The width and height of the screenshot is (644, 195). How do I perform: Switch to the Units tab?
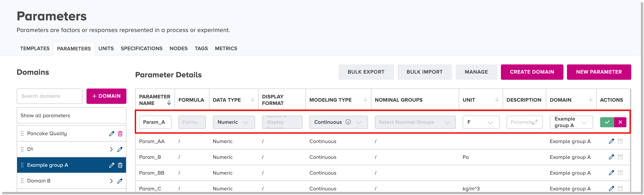coord(106,48)
